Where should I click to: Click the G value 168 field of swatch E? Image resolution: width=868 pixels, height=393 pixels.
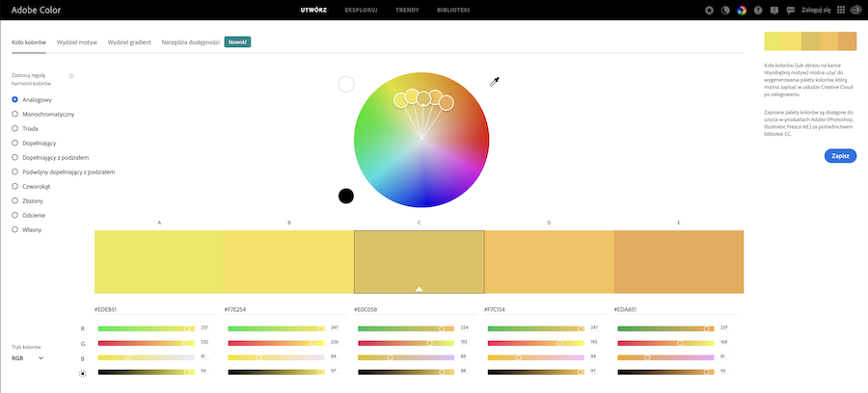point(724,343)
